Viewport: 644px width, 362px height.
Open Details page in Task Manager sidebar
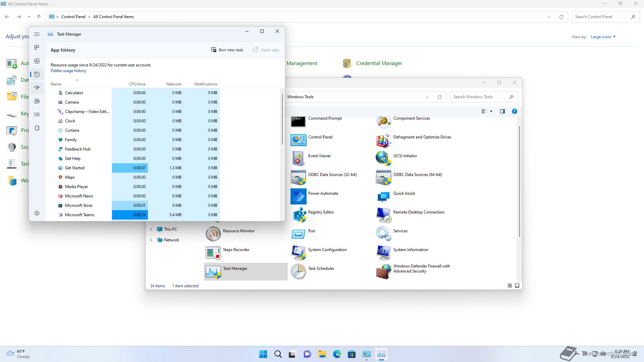coord(37,115)
